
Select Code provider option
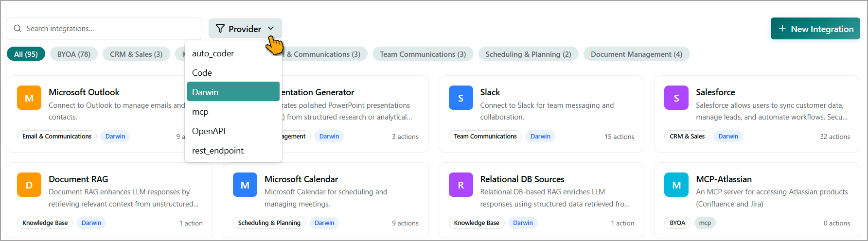[233, 73]
